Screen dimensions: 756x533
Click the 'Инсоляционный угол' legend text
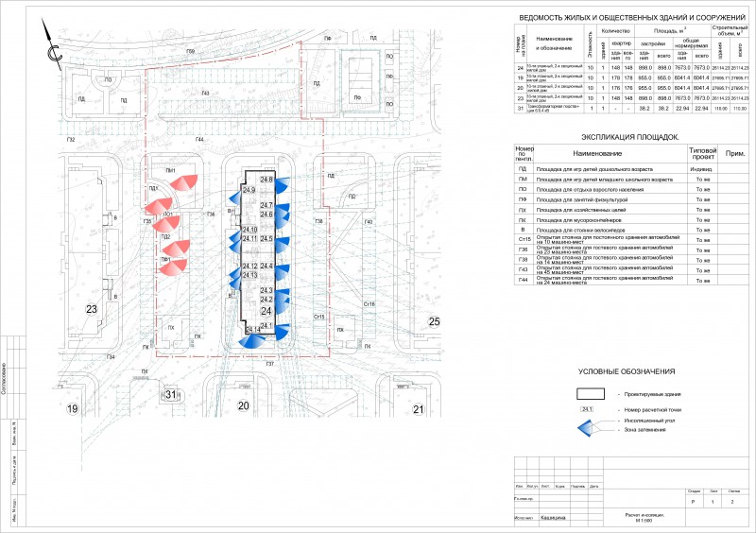pyautogui.click(x=649, y=421)
